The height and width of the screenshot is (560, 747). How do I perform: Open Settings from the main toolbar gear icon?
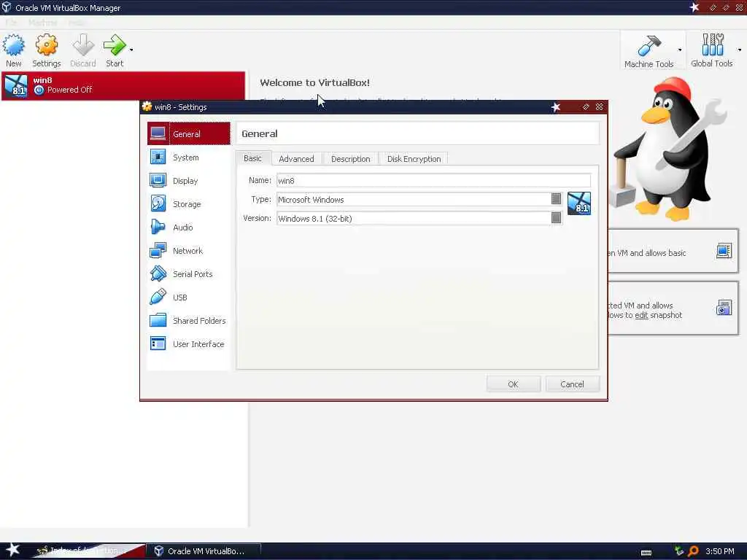46,45
